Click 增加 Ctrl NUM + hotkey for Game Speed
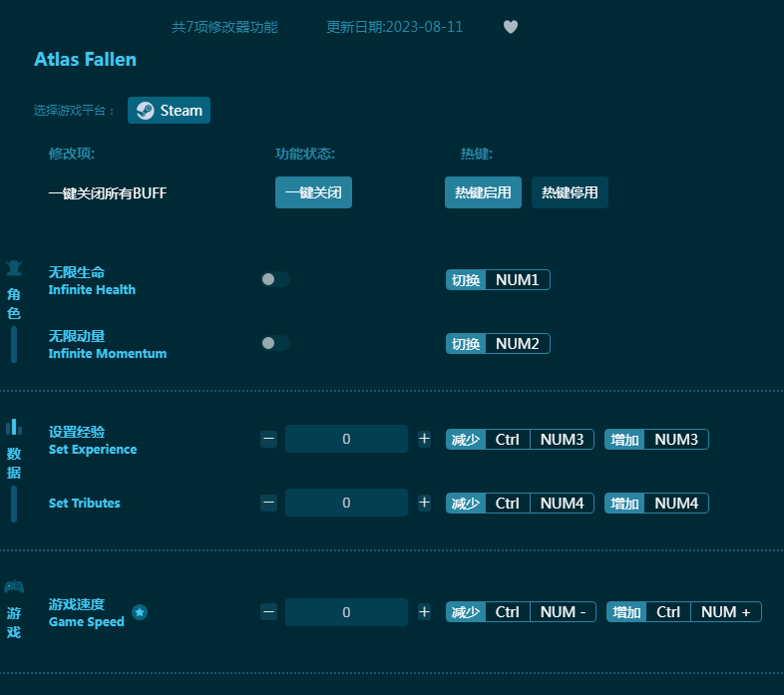 684,612
